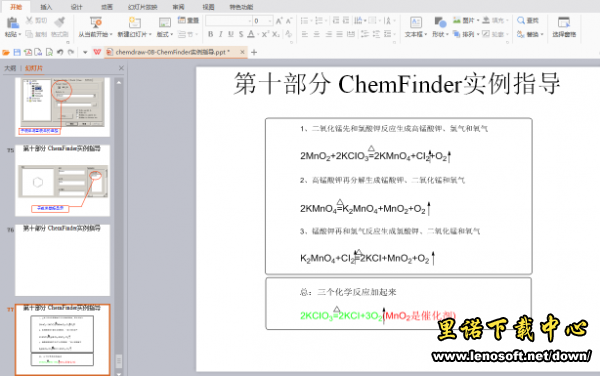Image resolution: width=600 pixels, height=376 pixels.
Task: Open the font name combo box
Action: click(228, 21)
